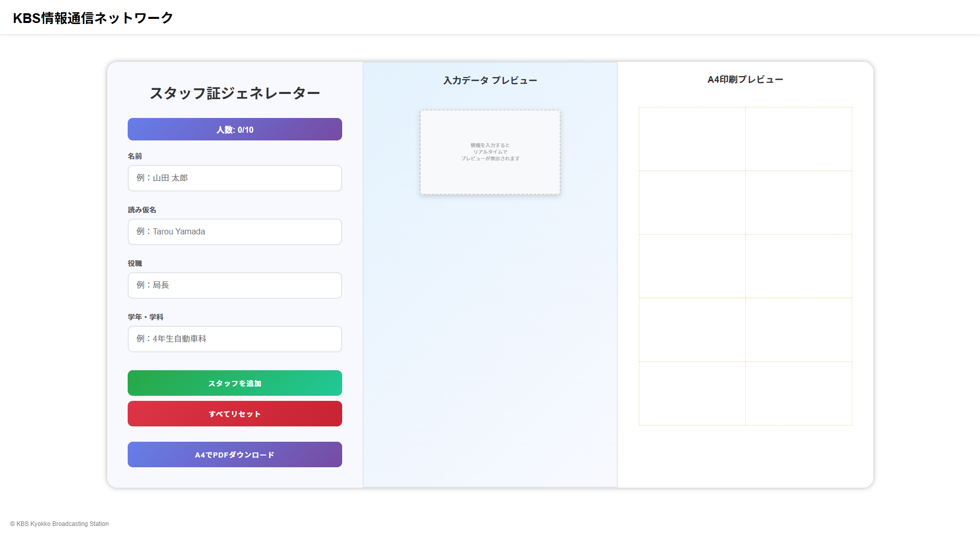980x551 pixels.
Task: Click the 入力データ プレビュー panel heading
Action: pos(490,80)
